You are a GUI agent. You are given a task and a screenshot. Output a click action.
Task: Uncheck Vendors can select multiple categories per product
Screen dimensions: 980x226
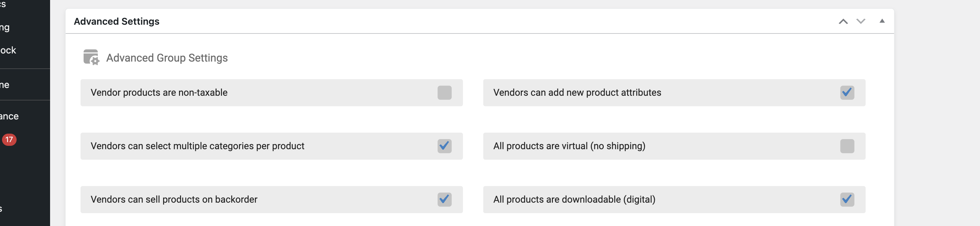(x=444, y=146)
